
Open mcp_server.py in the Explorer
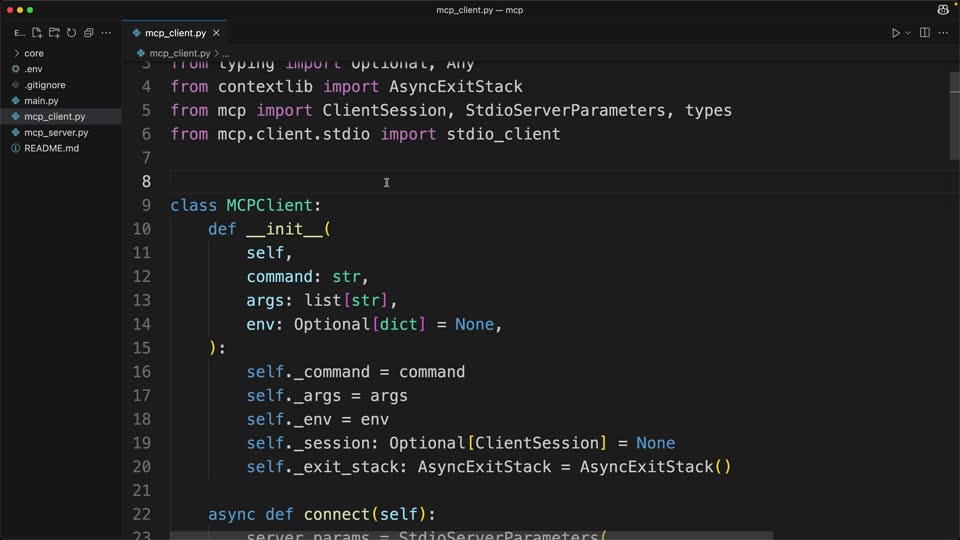tap(61, 132)
